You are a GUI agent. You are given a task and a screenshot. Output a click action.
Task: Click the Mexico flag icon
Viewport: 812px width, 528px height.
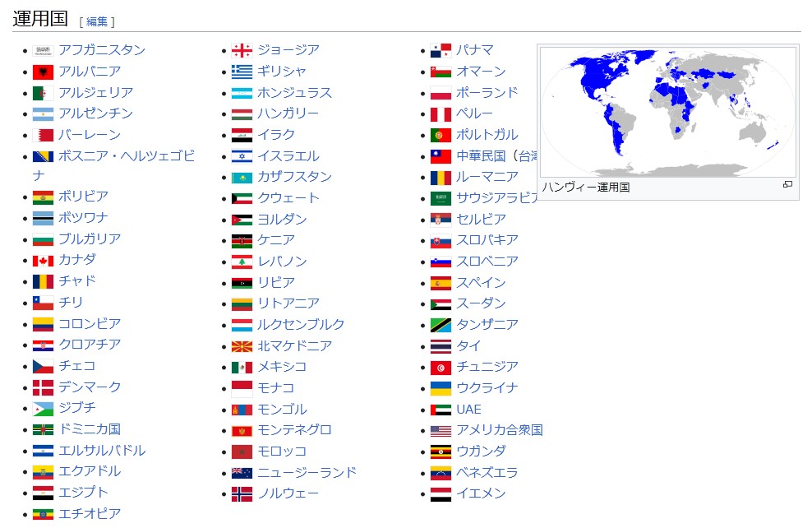(242, 368)
